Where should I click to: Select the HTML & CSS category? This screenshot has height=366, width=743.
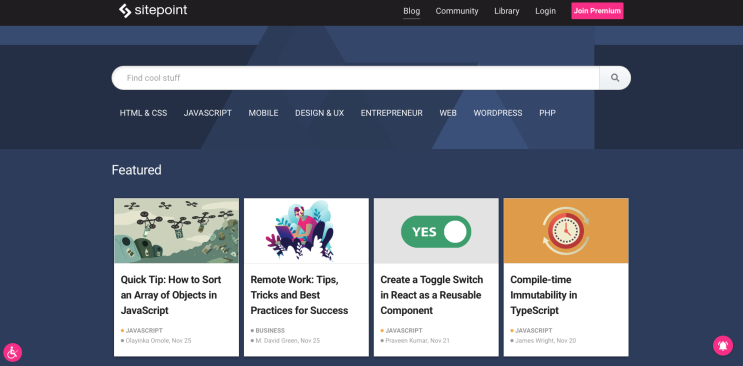click(143, 113)
